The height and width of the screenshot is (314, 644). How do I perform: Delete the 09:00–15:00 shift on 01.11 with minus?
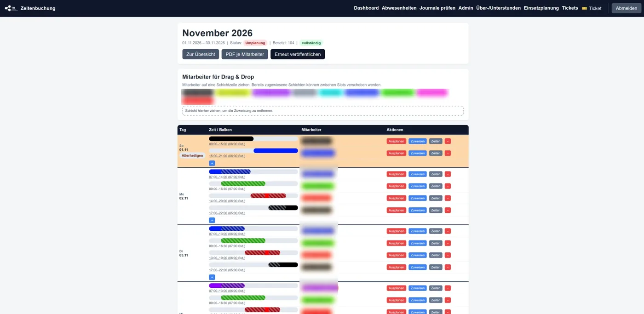click(448, 141)
